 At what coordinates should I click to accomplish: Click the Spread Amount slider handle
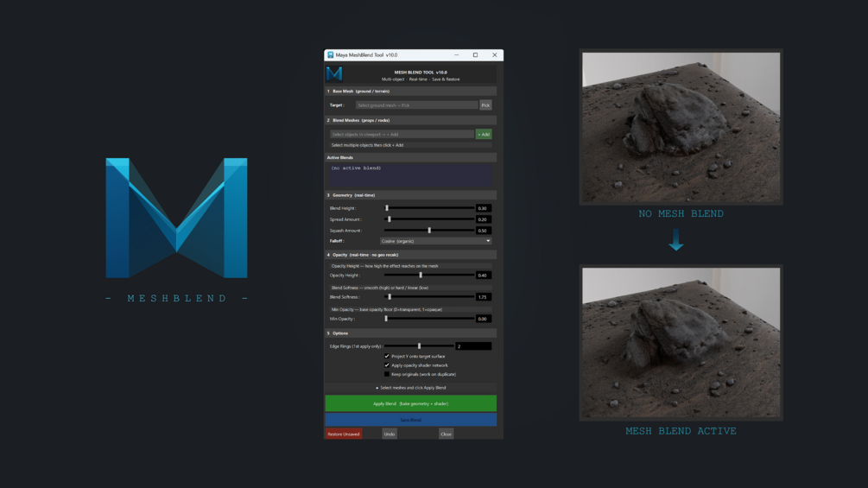pos(390,219)
